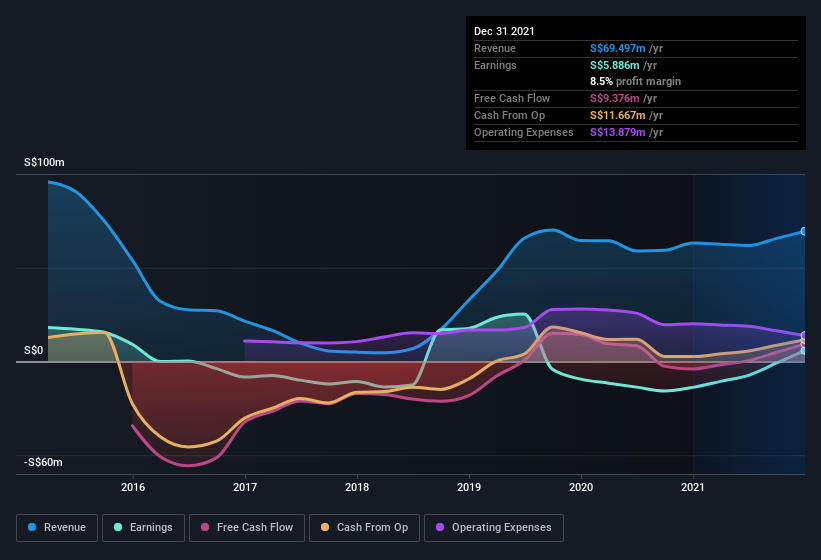
Task: Toggle the Revenue series legend button
Action: [57, 528]
